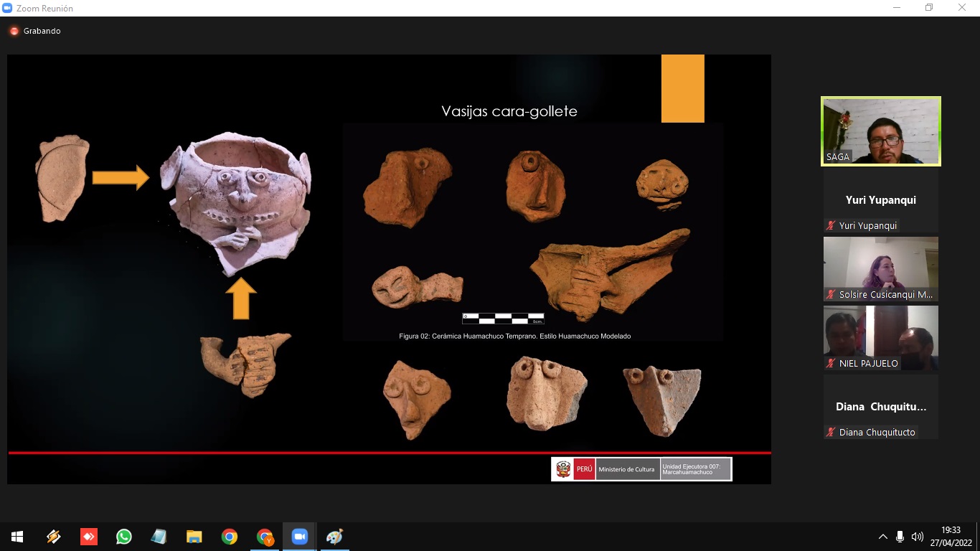
Task: Select NIEL PAJUELO's video tile
Action: click(x=880, y=338)
